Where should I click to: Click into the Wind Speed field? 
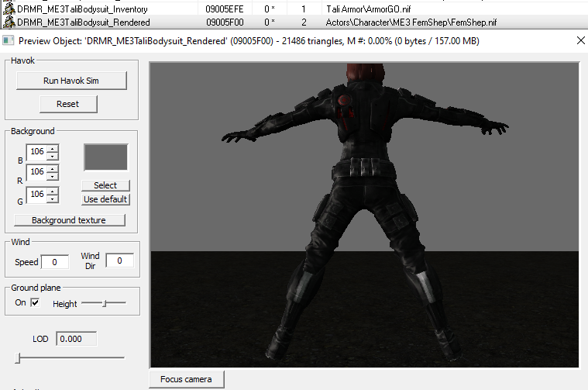point(55,261)
